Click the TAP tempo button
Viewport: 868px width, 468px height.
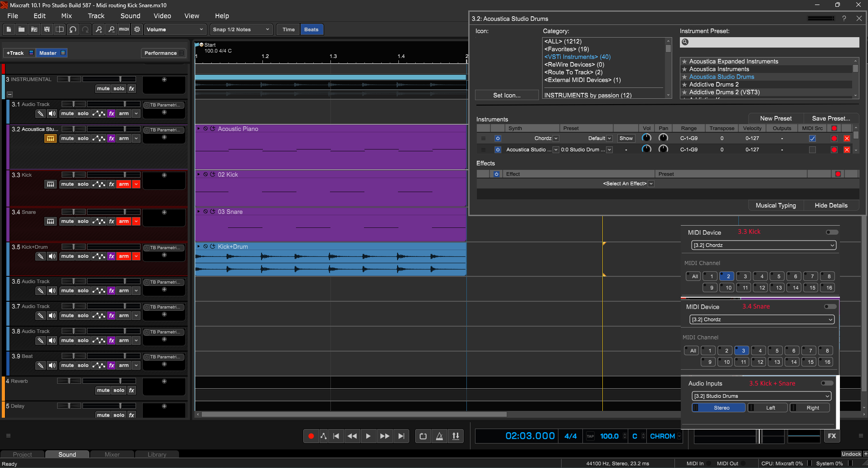[x=590, y=436]
